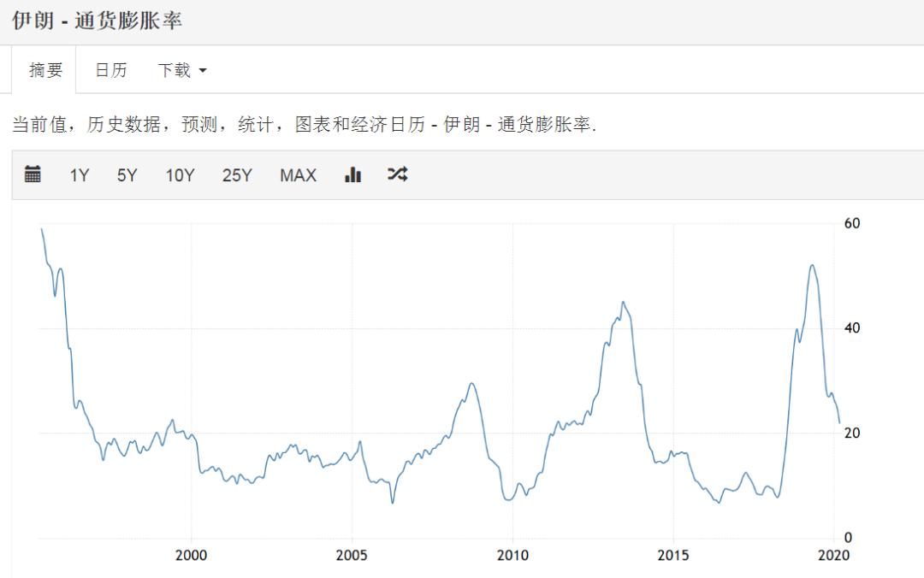Click the 2020 axis label

tap(834, 554)
